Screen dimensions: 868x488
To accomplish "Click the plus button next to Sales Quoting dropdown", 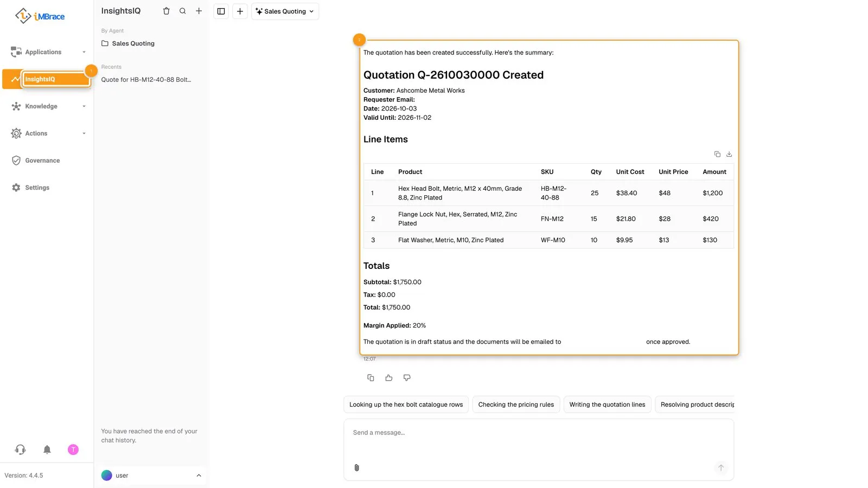I will 240,11.
